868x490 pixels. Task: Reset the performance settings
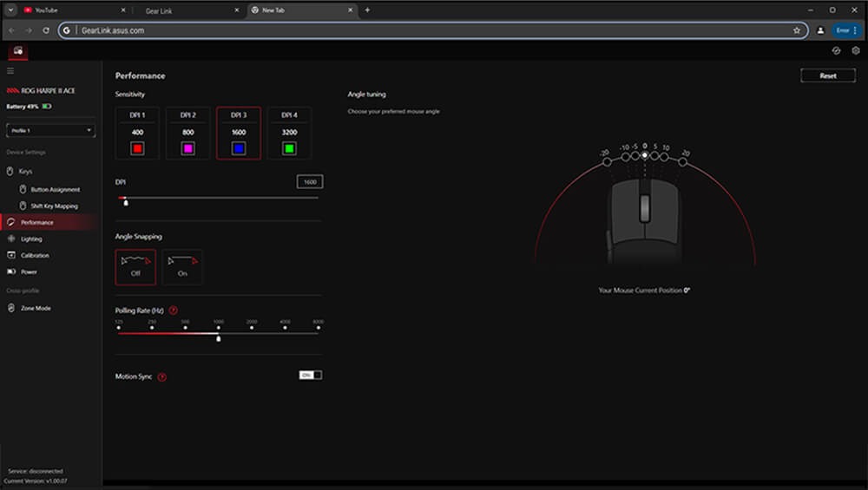[827, 76]
